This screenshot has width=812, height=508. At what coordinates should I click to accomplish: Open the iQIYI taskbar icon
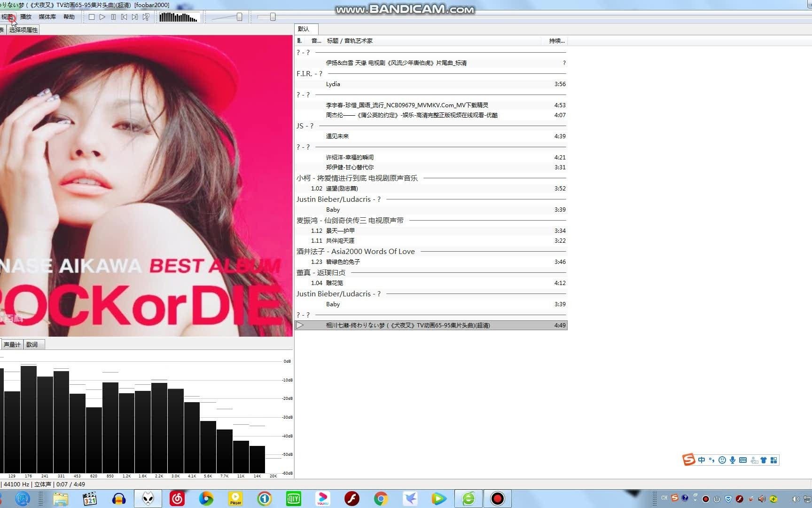pyautogui.click(x=294, y=499)
